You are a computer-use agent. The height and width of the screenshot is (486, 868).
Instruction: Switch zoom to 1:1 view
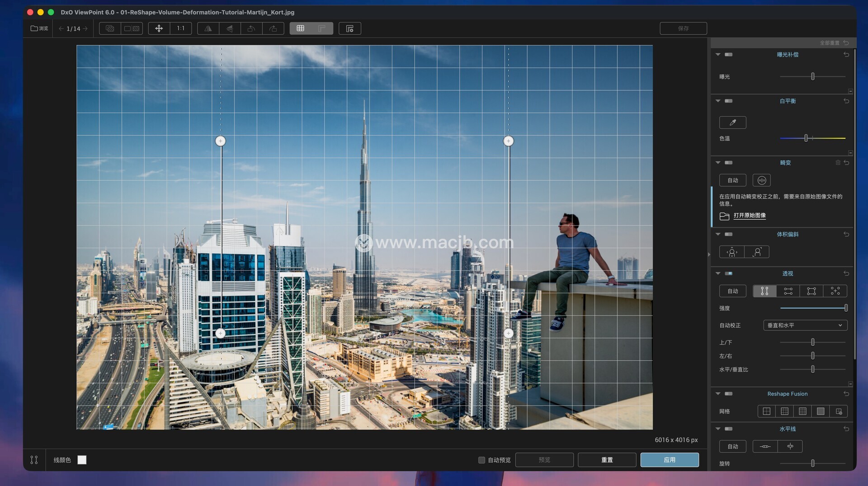[181, 28]
